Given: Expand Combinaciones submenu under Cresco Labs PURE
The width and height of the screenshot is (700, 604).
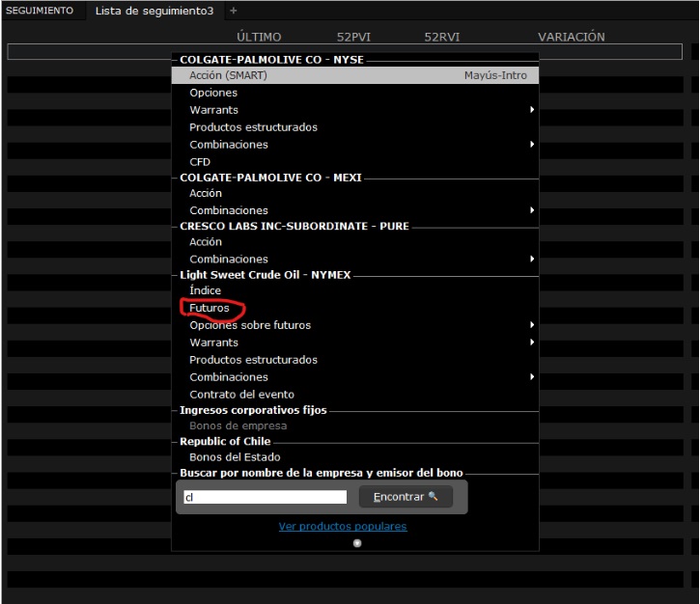Looking at the screenshot, I should point(531,259).
